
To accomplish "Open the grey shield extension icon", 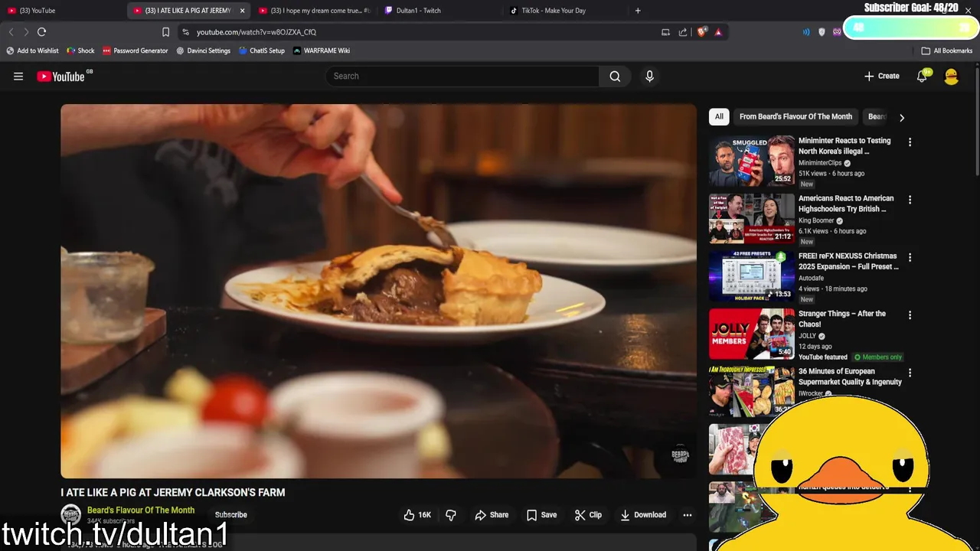I will click(x=822, y=32).
